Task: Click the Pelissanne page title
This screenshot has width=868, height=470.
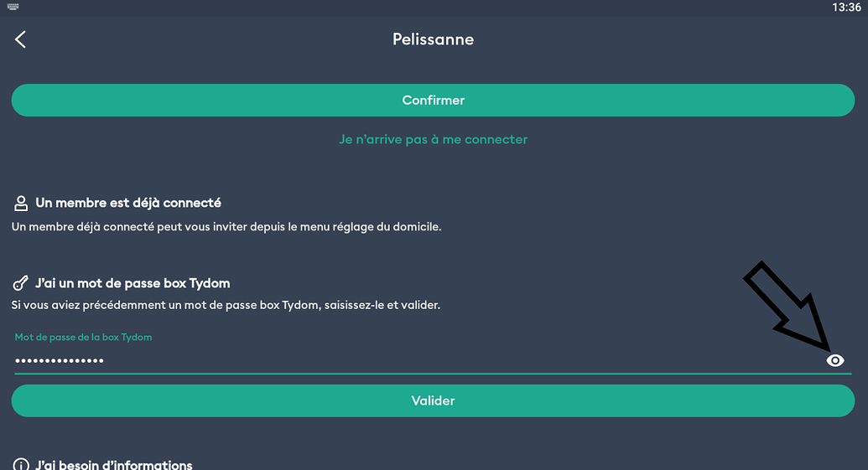Action: coord(433,39)
